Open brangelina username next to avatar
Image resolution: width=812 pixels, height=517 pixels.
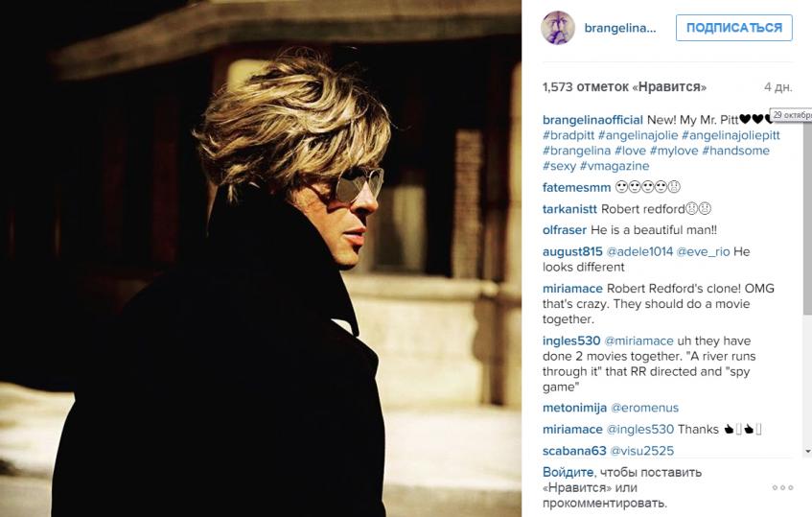(x=620, y=28)
